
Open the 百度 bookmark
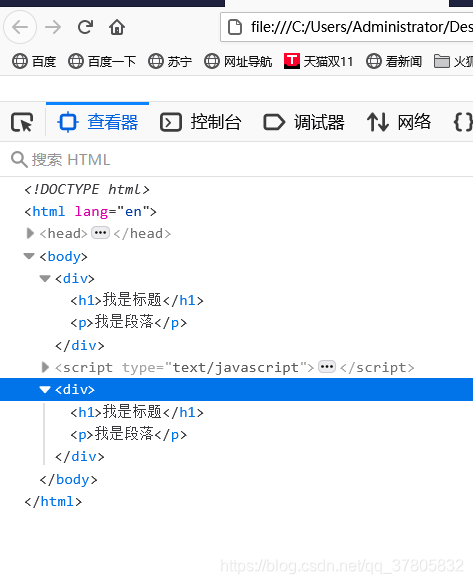34,61
